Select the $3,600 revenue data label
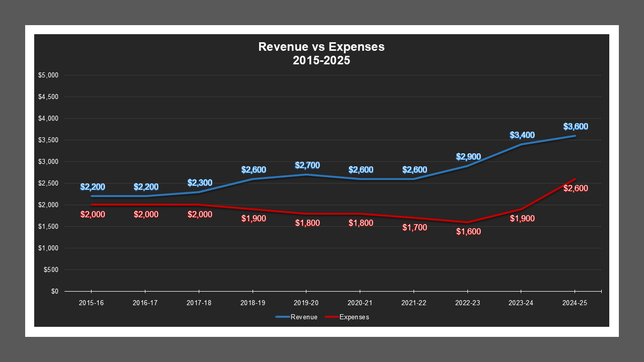The height and width of the screenshot is (362, 644). [x=577, y=127]
